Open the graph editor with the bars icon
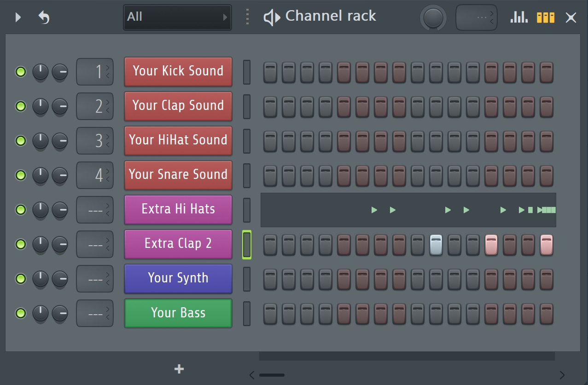Image resolution: width=588 pixels, height=385 pixels. [x=518, y=17]
